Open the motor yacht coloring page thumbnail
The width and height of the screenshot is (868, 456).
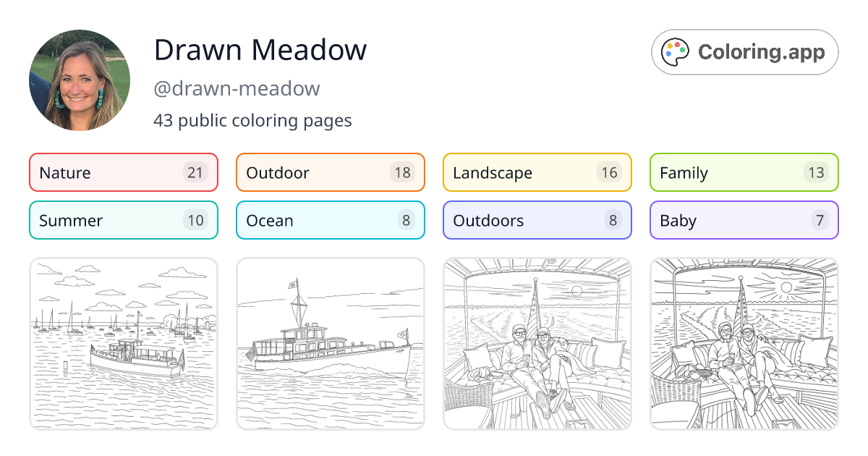[330, 343]
